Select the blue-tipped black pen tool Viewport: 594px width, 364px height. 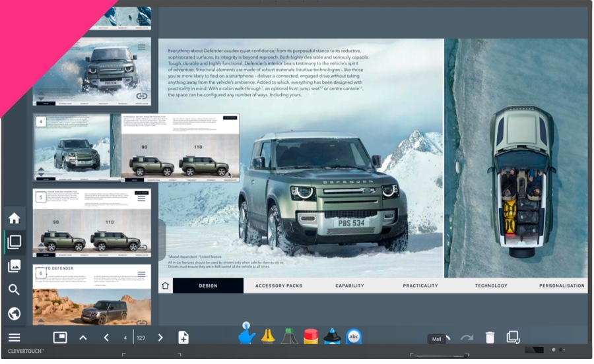pyautogui.click(x=332, y=336)
